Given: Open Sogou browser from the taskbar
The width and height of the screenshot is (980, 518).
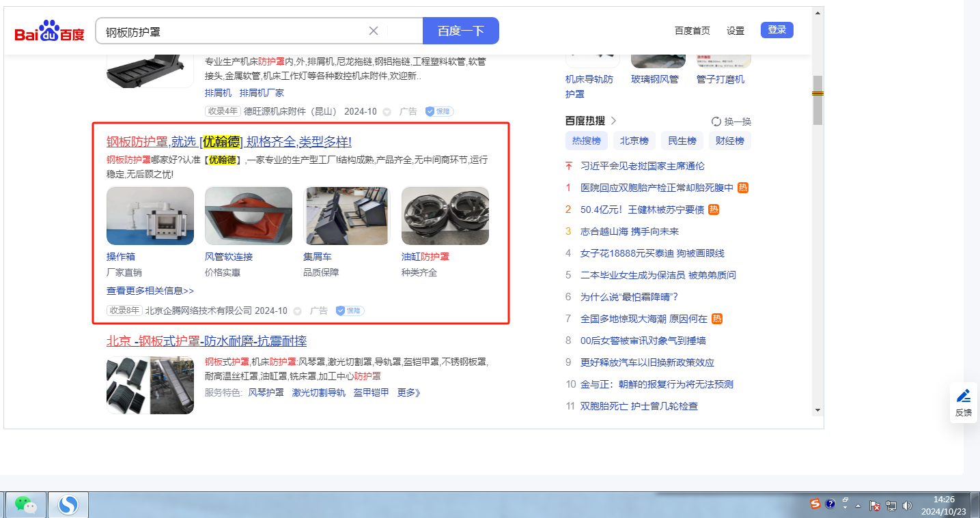Looking at the screenshot, I should 68,505.
